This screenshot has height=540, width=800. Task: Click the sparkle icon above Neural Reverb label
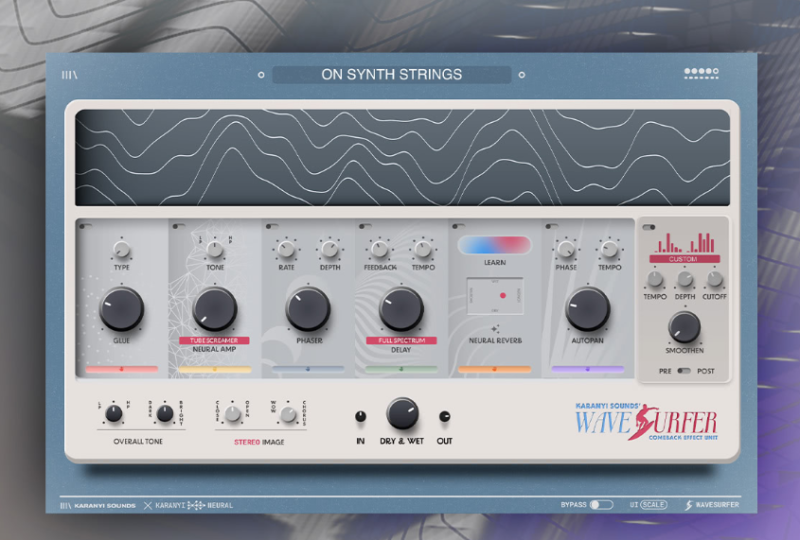tap(494, 327)
